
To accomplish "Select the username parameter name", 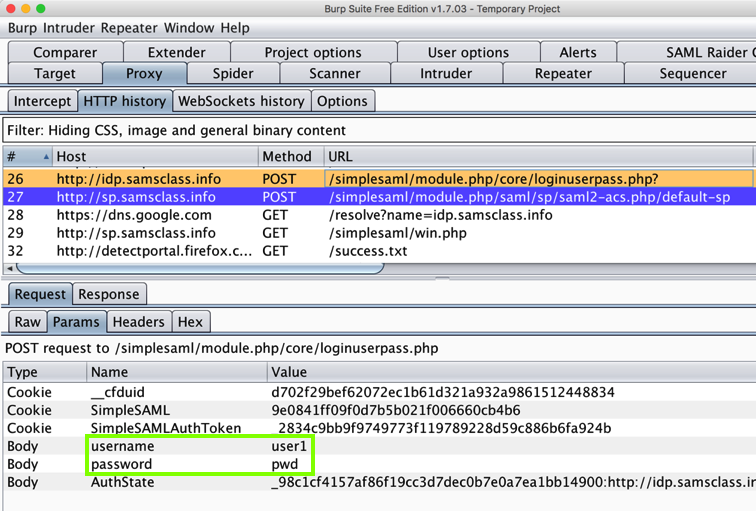I will [122, 446].
